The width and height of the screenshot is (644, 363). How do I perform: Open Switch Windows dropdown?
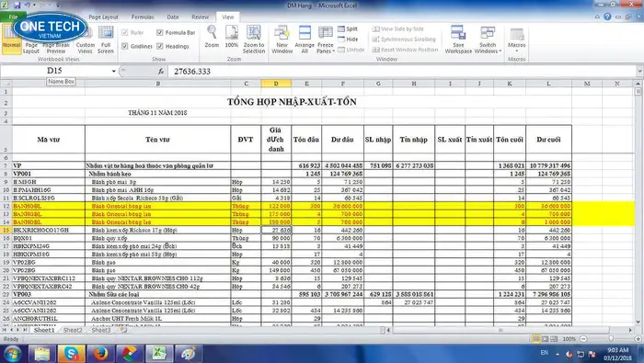pos(488,40)
